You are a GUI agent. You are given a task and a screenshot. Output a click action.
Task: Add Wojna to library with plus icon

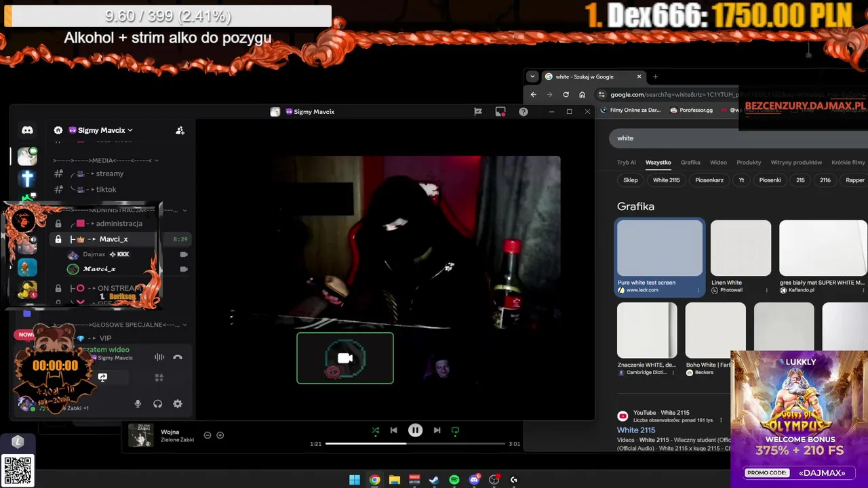click(x=220, y=435)
